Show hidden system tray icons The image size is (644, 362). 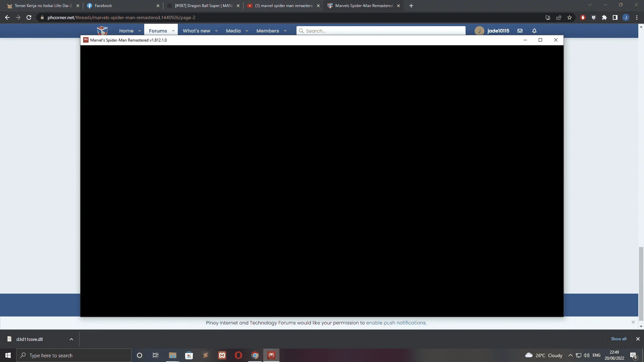(570, 355)
